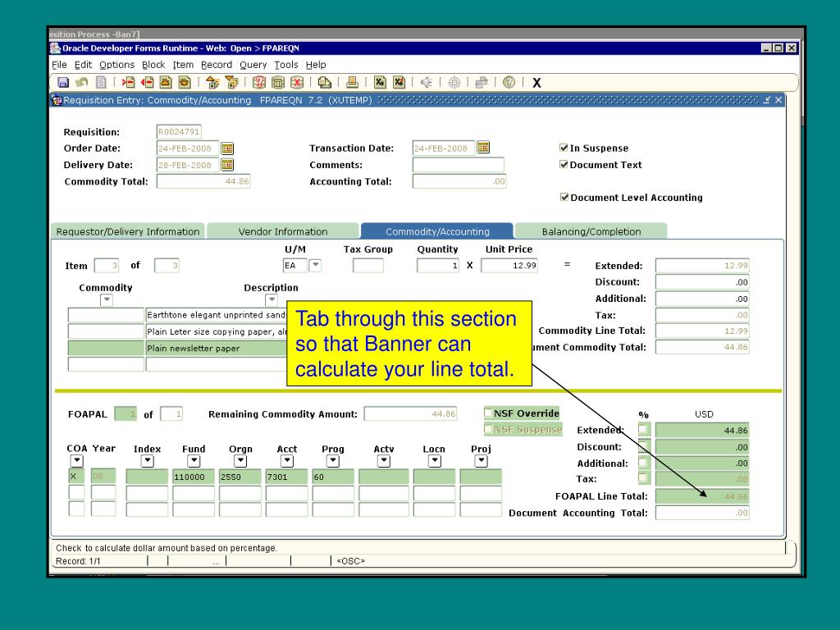Uncheck the Document Text checkbox
840x630 pixels.
click(x=564, y=164)
